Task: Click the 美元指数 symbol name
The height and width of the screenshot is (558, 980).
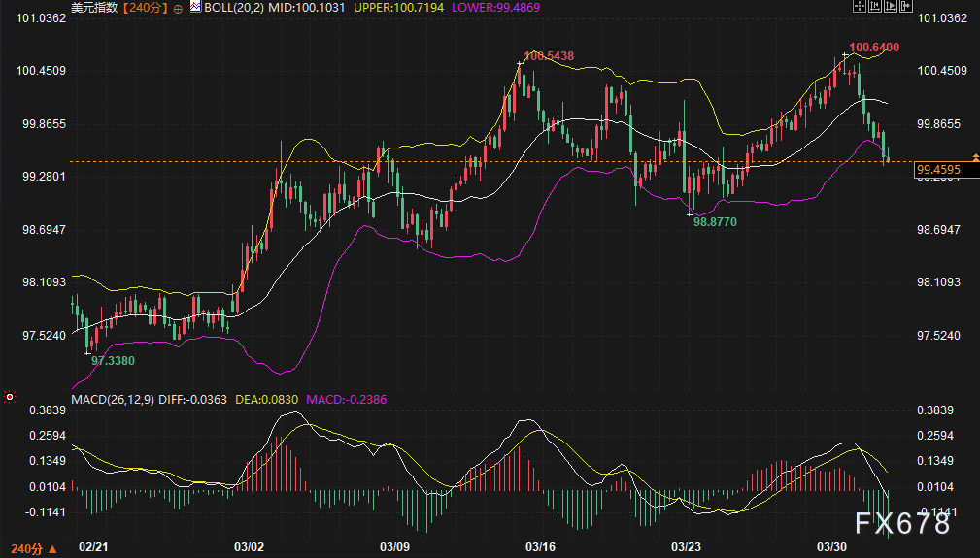Action: [95, 7]
